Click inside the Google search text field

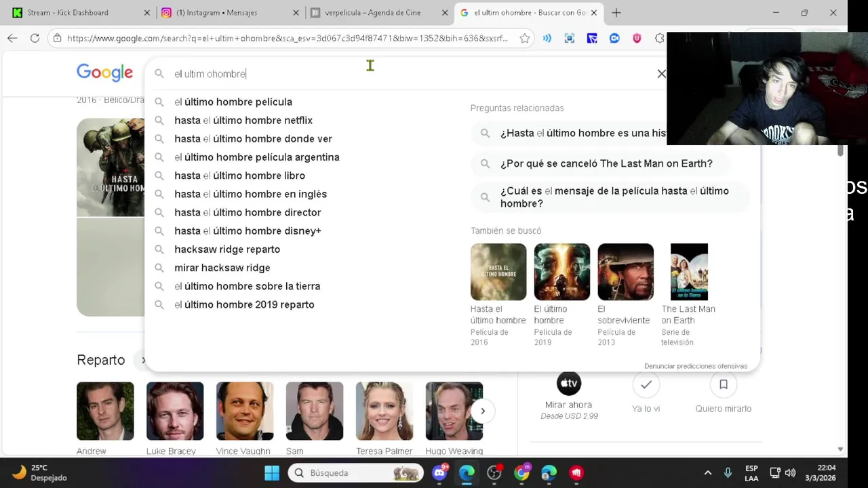407,74
